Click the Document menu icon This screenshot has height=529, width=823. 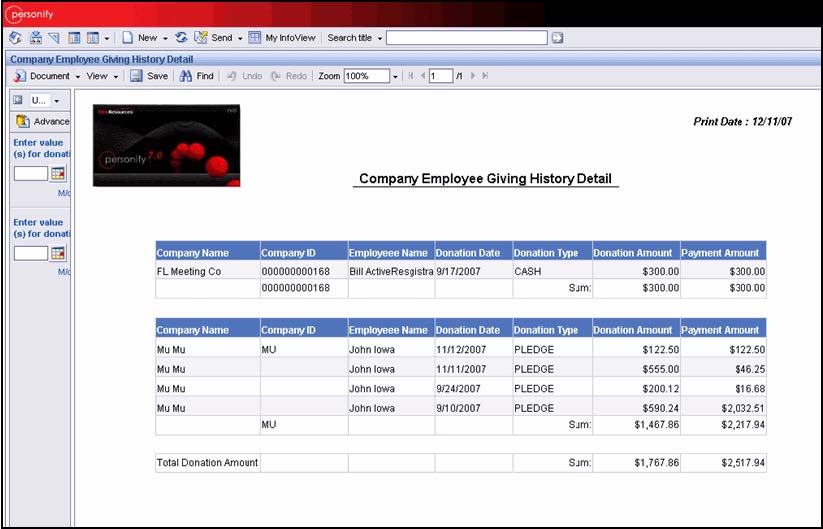click(19, 76)
